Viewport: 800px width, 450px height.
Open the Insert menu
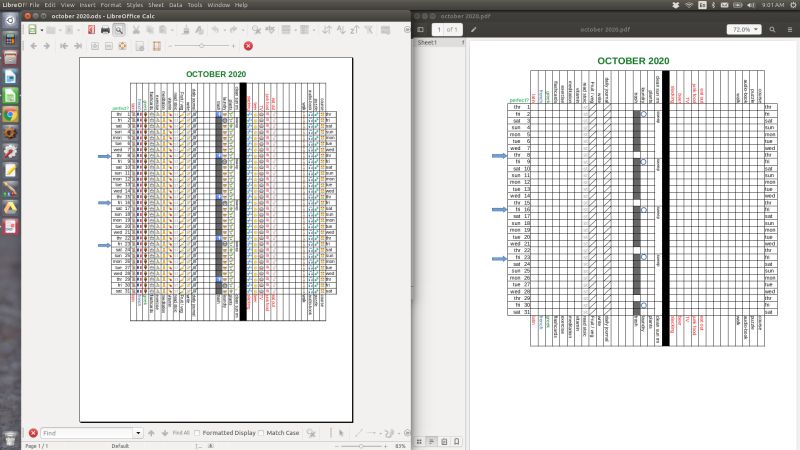[87, 5]
